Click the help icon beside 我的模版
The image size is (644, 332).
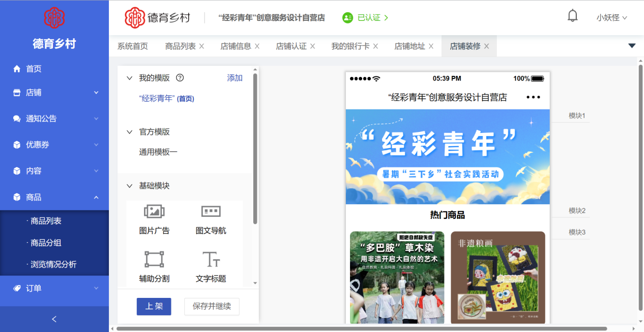click(180, 78)
